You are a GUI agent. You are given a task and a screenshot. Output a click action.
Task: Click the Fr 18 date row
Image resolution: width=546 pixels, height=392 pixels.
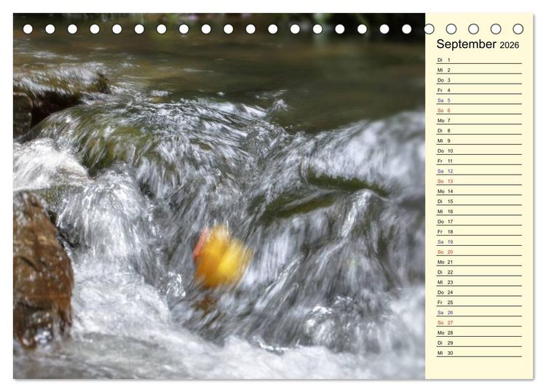(479, 231)
